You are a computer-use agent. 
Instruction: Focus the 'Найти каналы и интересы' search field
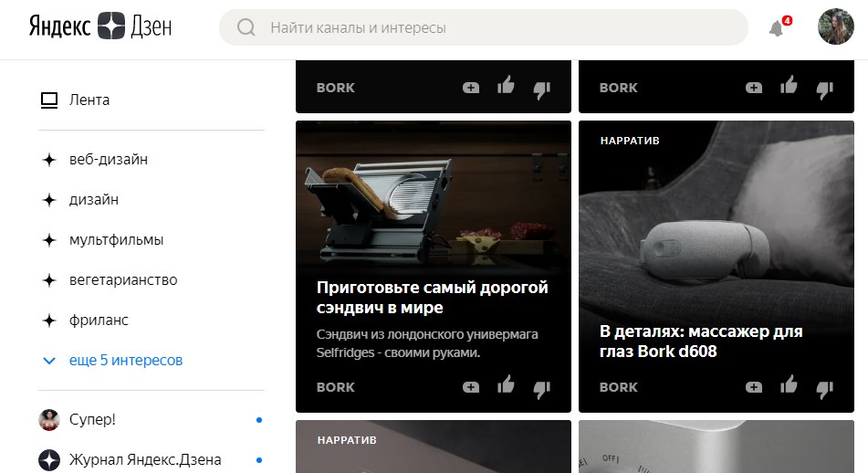tap(483, 27)
